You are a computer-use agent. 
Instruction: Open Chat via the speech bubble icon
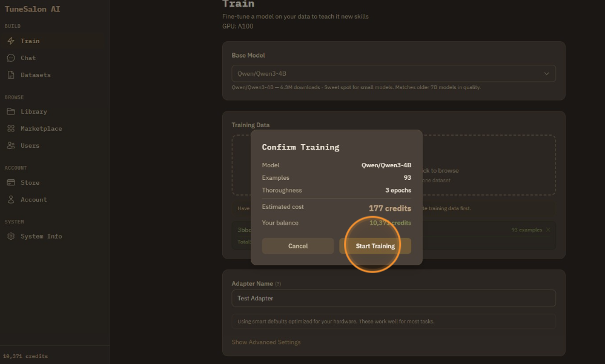12,58
